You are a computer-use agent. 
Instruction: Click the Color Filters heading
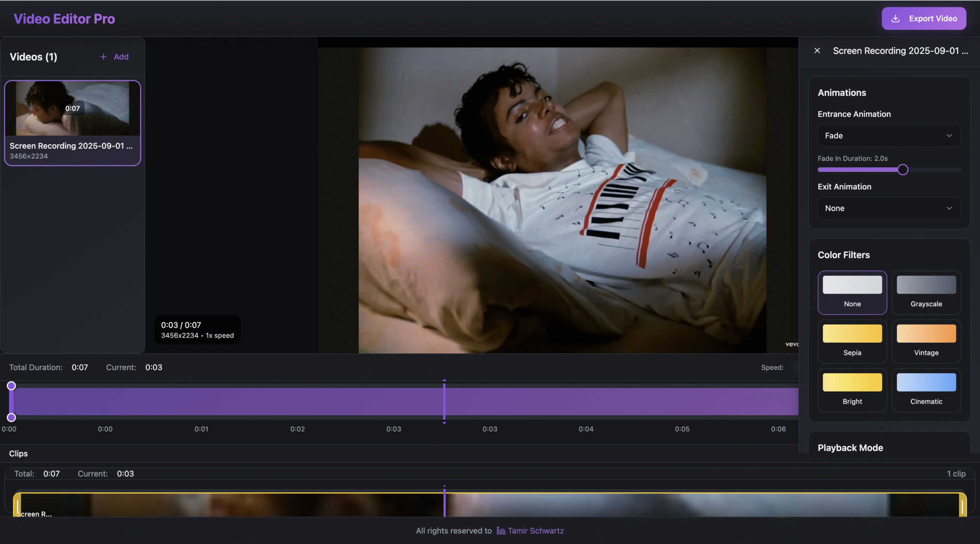(844, 255)
